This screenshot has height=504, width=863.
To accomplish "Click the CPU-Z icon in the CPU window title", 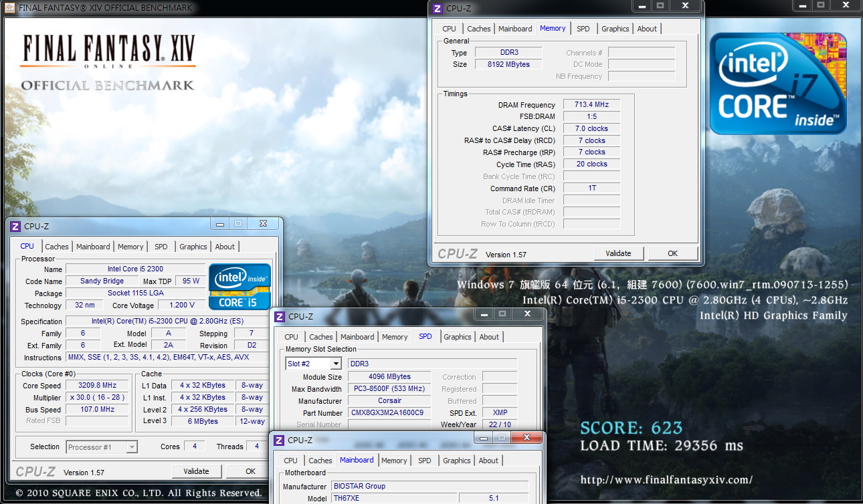I will [15, 227].
